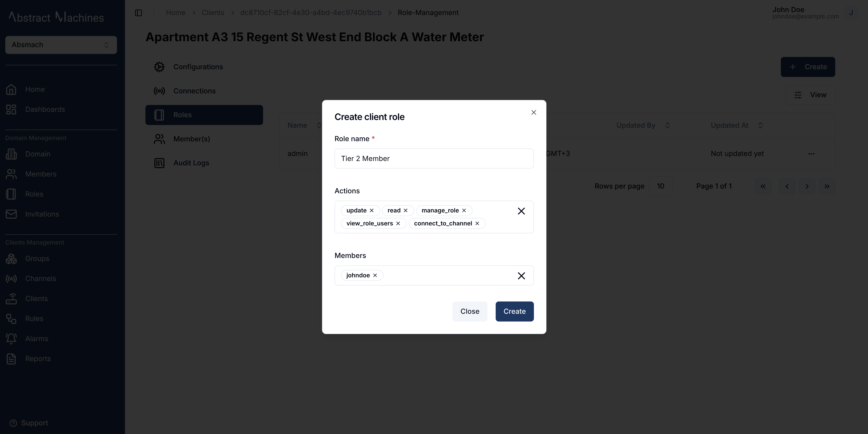
Task: Go to the previous page of roles
Action: tap(787, 186)
